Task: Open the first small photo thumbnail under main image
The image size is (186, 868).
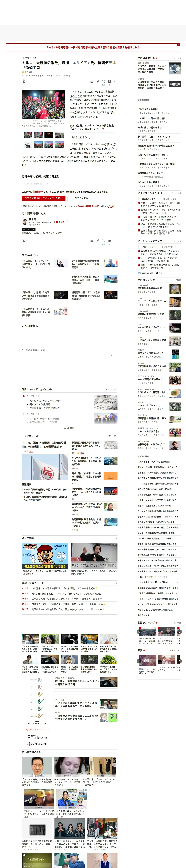Action: coord(28,135)
